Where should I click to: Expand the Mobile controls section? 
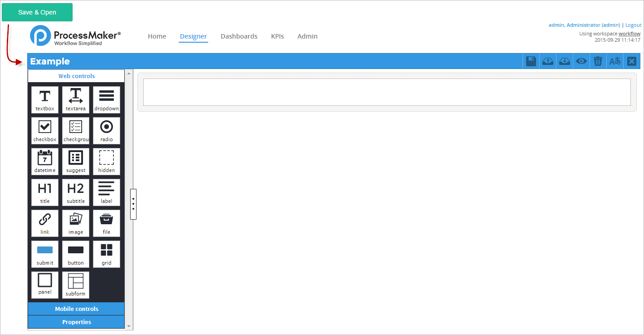(76, 309)
